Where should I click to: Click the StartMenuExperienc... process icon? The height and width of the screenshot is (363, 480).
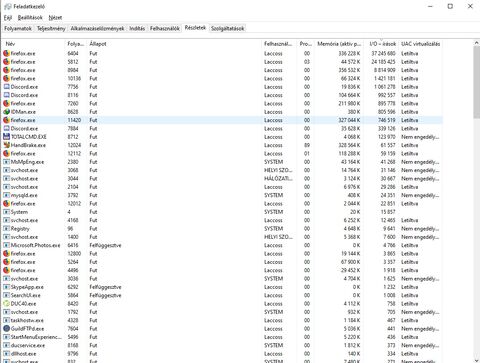pos(6,337)
